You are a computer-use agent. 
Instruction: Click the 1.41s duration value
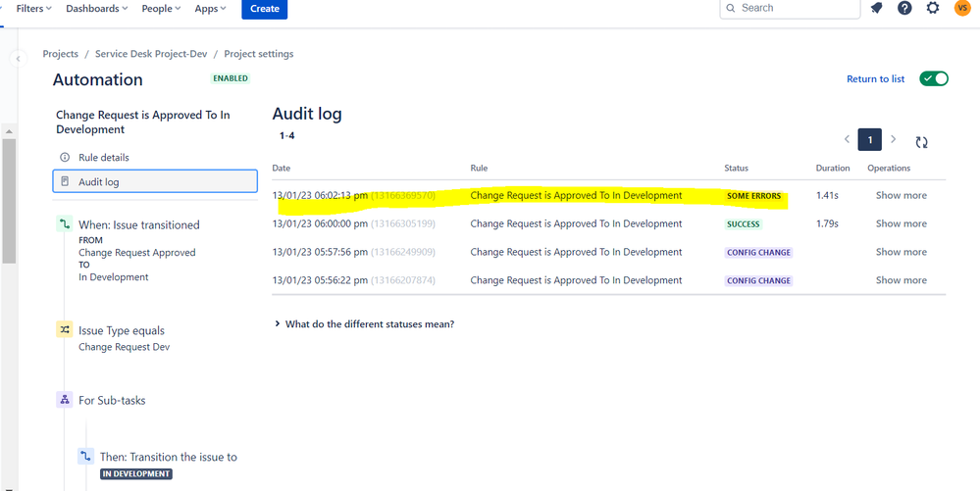point(827,196)
